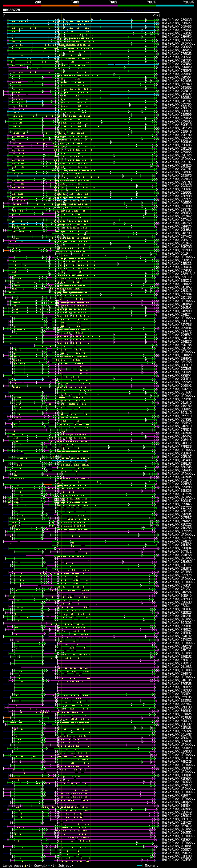This screenshot has width=197, height=868.
Task: Select hit UniRef100_Q7DMV8
Action: [x=177, y=71]
